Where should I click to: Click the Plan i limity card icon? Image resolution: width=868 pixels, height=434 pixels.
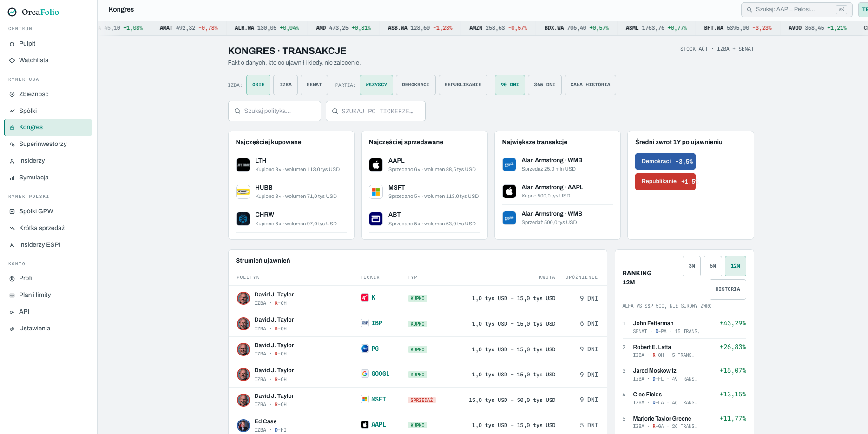coord(12,295)
